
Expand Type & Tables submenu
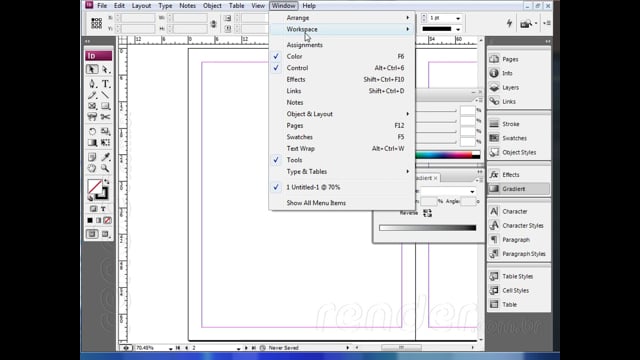coord(342,171)
